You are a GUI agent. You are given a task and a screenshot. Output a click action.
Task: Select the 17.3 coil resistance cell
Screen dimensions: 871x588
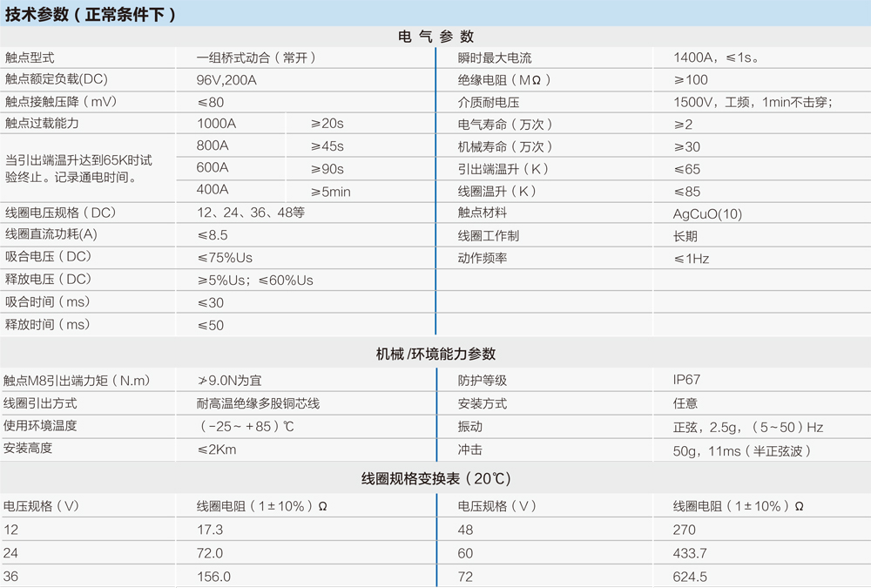tap(209, 529)
